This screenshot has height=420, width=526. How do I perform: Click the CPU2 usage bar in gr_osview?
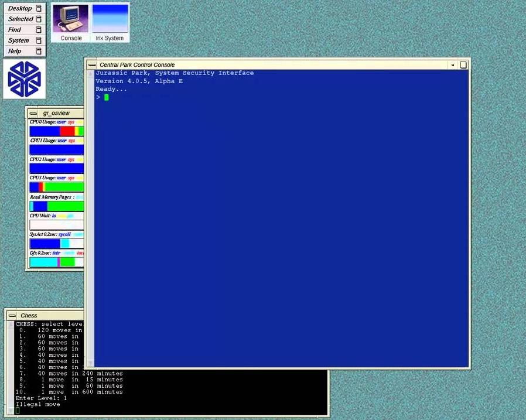tap(57, 168)
